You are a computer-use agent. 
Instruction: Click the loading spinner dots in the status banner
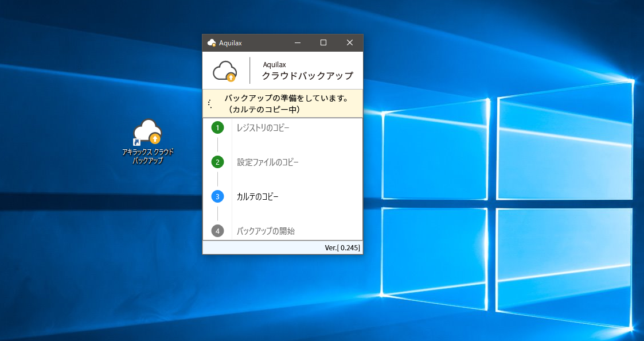point(210,104)
